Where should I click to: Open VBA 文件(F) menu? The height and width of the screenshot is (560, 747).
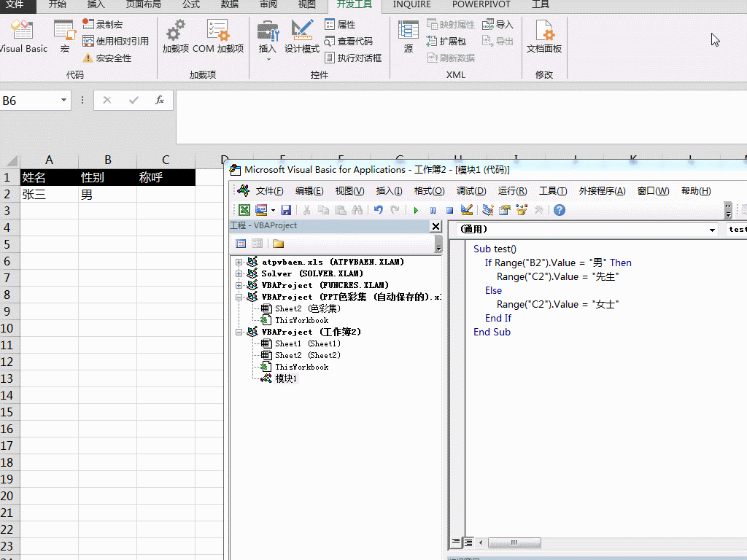269,191
